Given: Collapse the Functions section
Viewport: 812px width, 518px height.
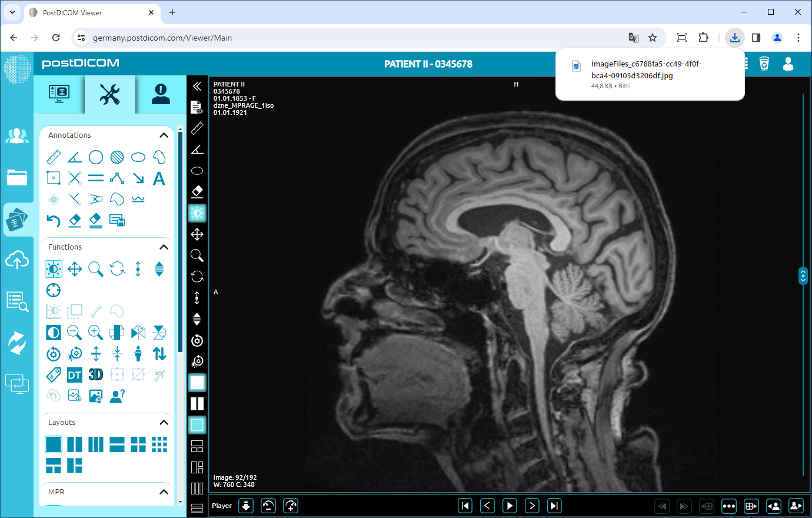Looking at the screenshot, I should pos(164,247).
